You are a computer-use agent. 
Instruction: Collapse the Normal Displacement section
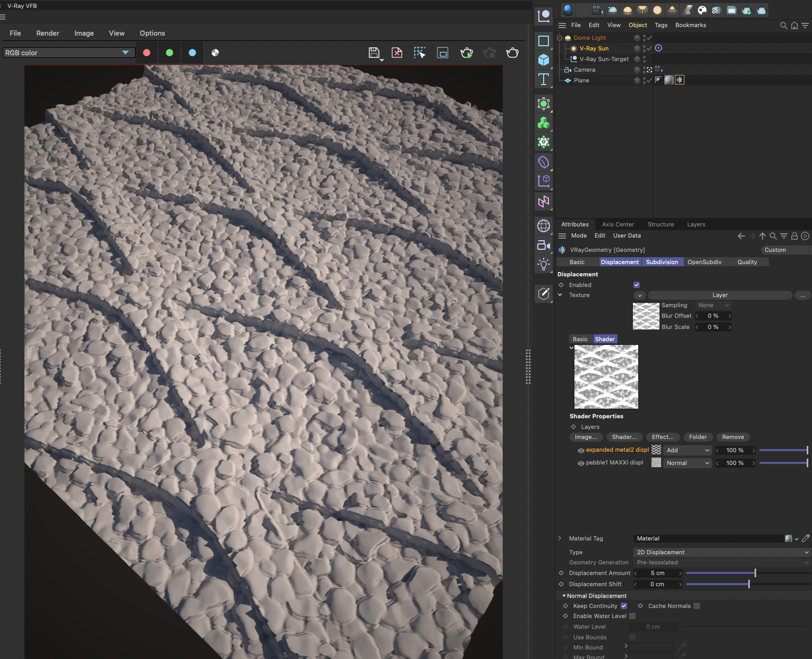click(564, 596)
